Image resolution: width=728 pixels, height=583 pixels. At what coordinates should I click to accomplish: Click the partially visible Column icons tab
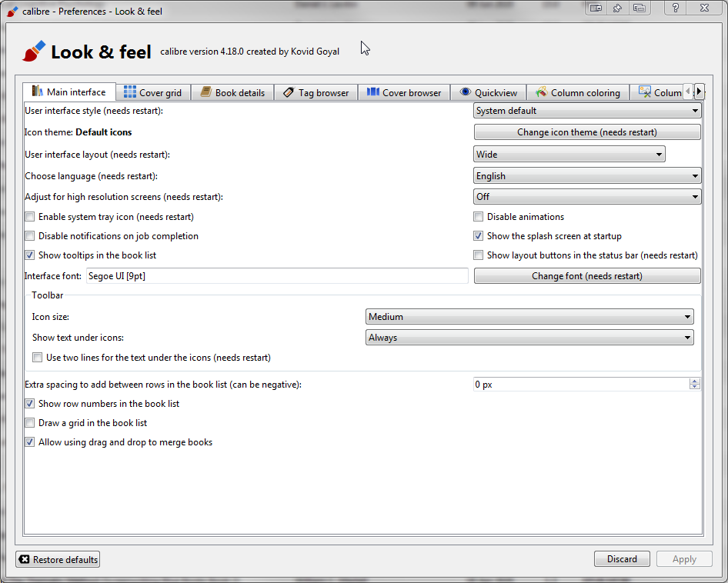click(x=656, y=92)
